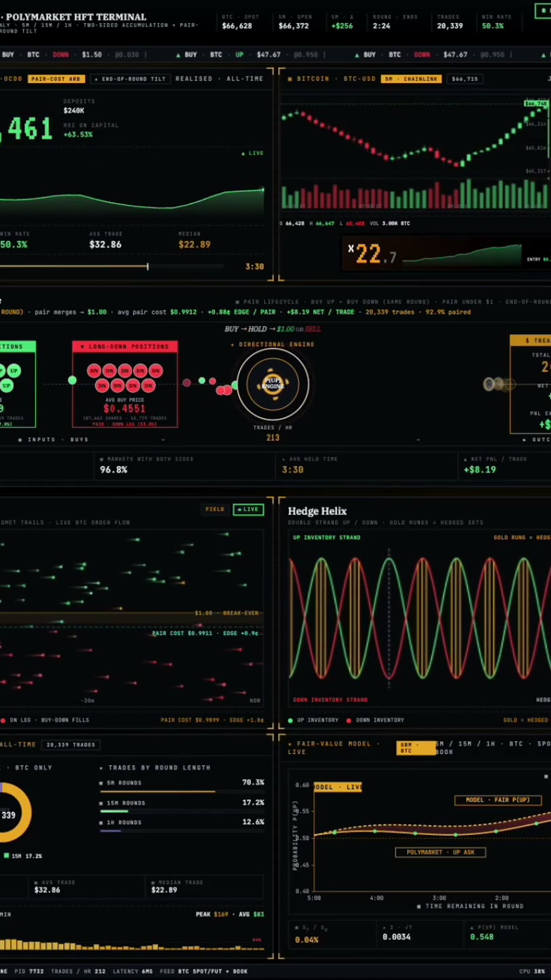Click the $66,715 price badge
Screen dimensions: 551x980
tap(465, 79)
